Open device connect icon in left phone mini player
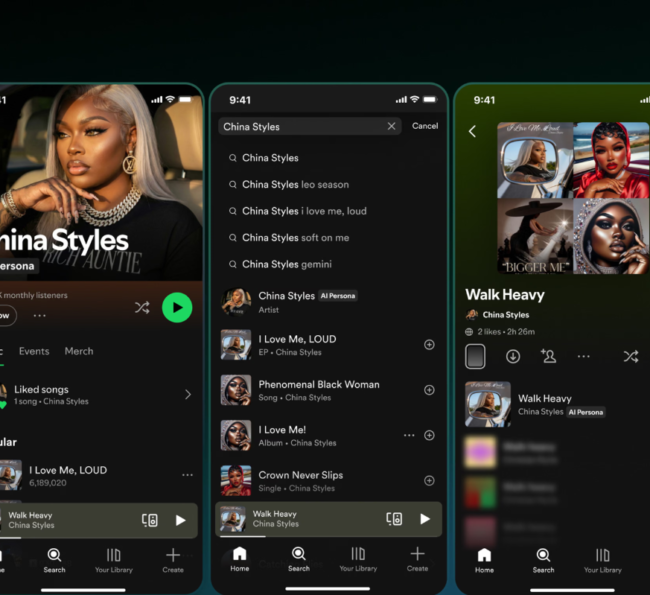Screen dimensions: 650x595 pyautogui.click(x=150, y=520)
